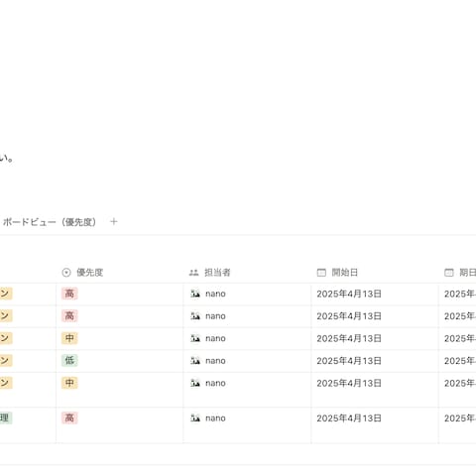Open the bottom row's 2025年4月13日 start date
The height and width of the screenshot is (476, 476).
click(x=349, y=418)
